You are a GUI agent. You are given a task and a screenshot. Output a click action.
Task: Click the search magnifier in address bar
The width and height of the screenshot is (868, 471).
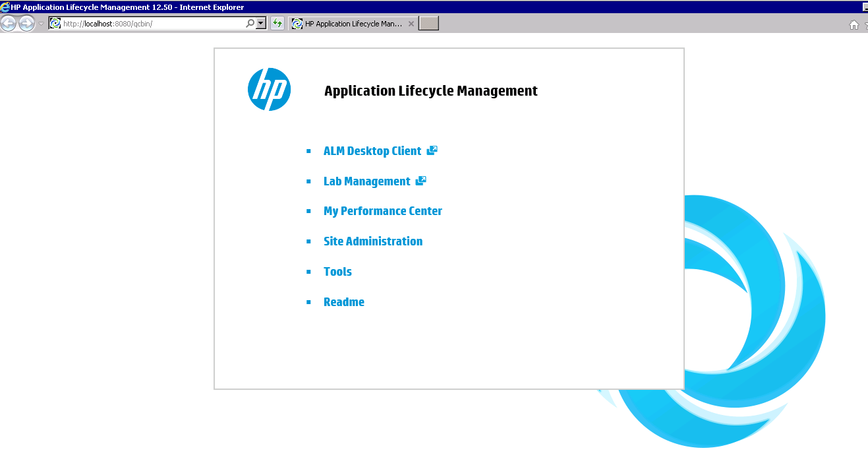(250, 23)
